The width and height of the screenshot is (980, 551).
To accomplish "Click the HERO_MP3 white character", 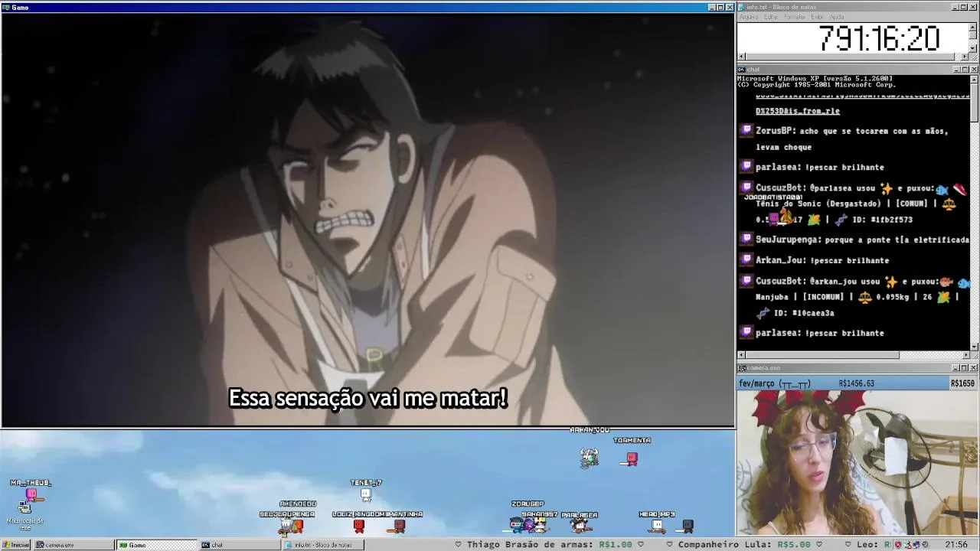I will (656, 526).
